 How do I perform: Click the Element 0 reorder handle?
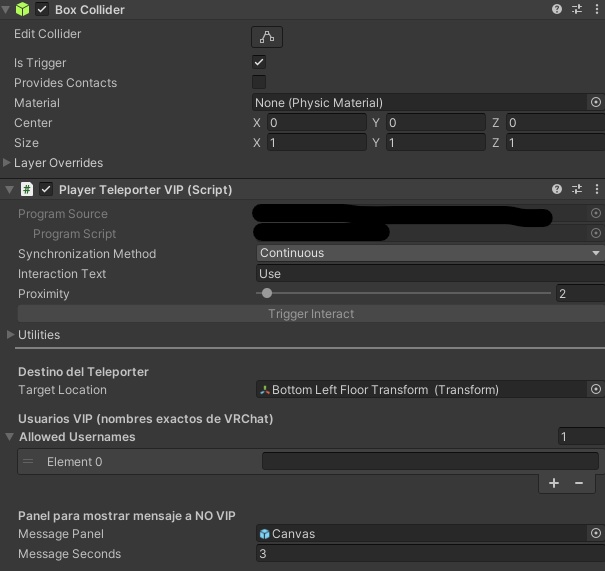[28, 461]
